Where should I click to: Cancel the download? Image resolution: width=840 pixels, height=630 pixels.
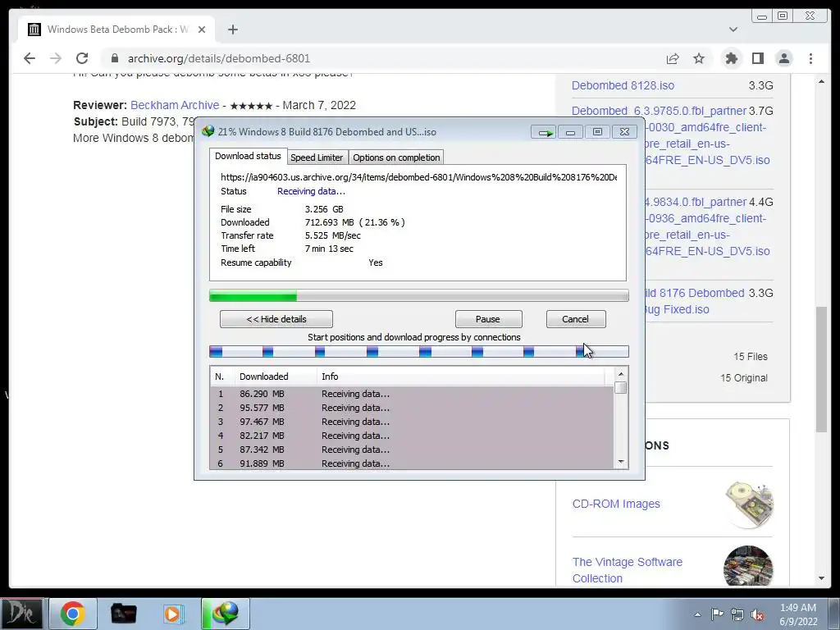coord(575,319)
